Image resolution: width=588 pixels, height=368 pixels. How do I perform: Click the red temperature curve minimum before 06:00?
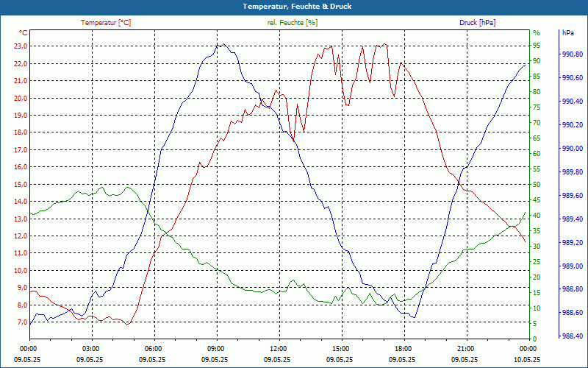[127, 325]
